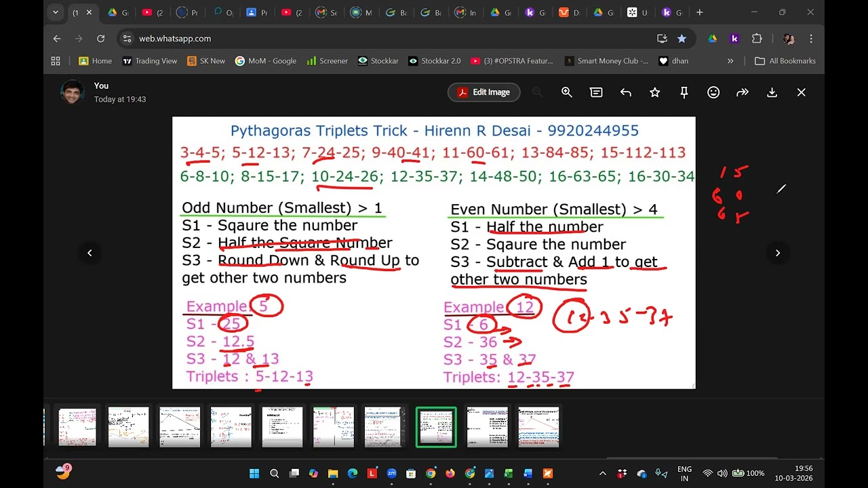The width and height of the screenshot is (868, 488).
Task: Open the Trading View bookmark
Action: pos(149,61)
